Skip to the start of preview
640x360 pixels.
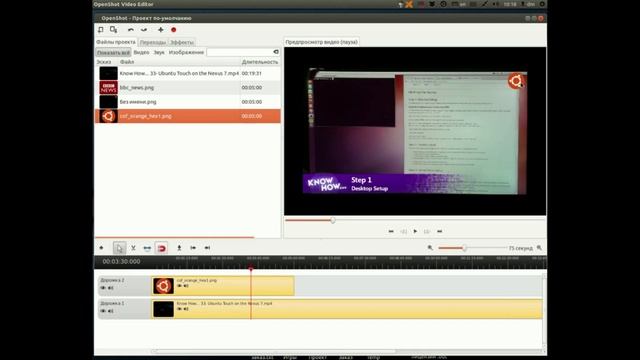pos(391,231)
